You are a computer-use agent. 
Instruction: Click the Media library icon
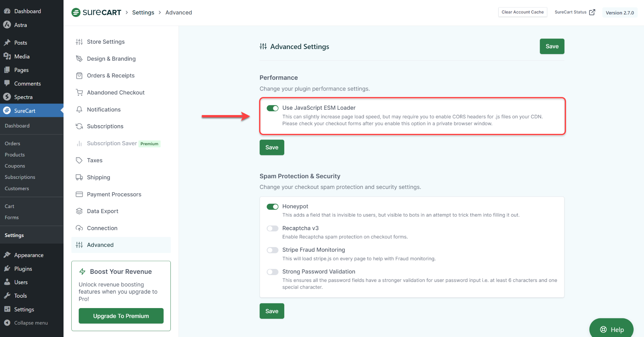7,56
